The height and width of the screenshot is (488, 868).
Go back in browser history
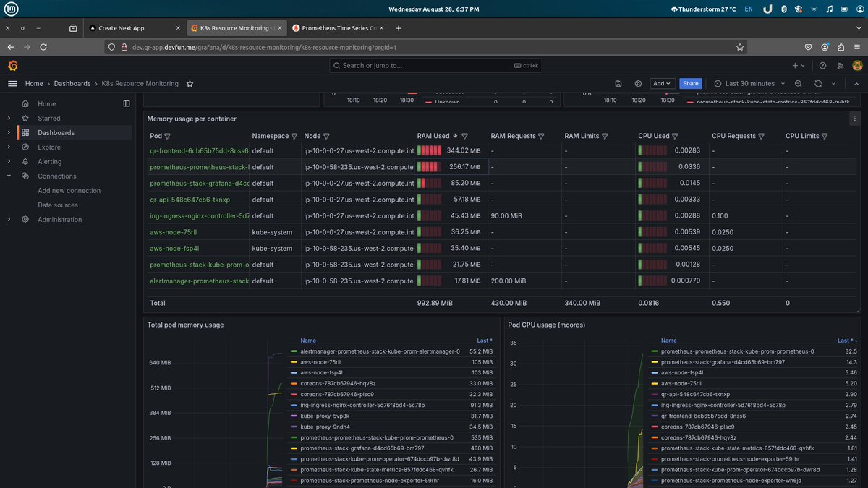[x=9, y=47]
